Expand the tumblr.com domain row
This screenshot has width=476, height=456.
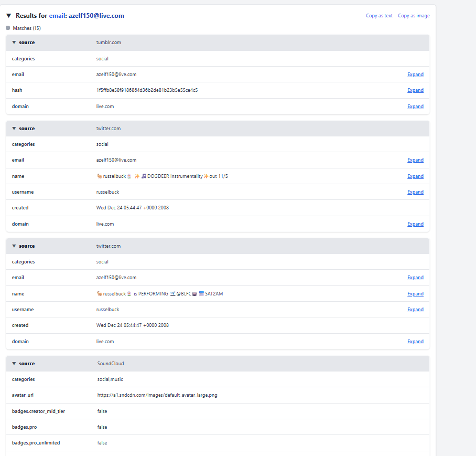pyautogui.click(x=415, y=107)
